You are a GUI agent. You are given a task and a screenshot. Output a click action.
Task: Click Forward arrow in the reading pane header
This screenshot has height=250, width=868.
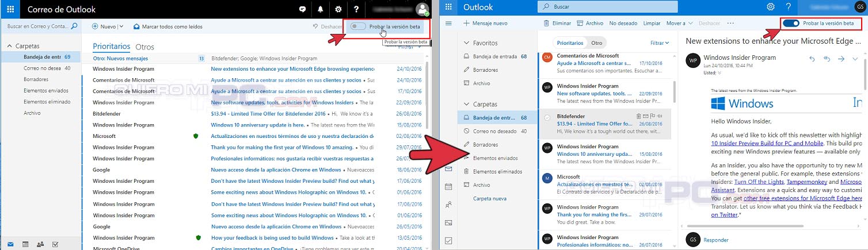(x=841, y=59)
